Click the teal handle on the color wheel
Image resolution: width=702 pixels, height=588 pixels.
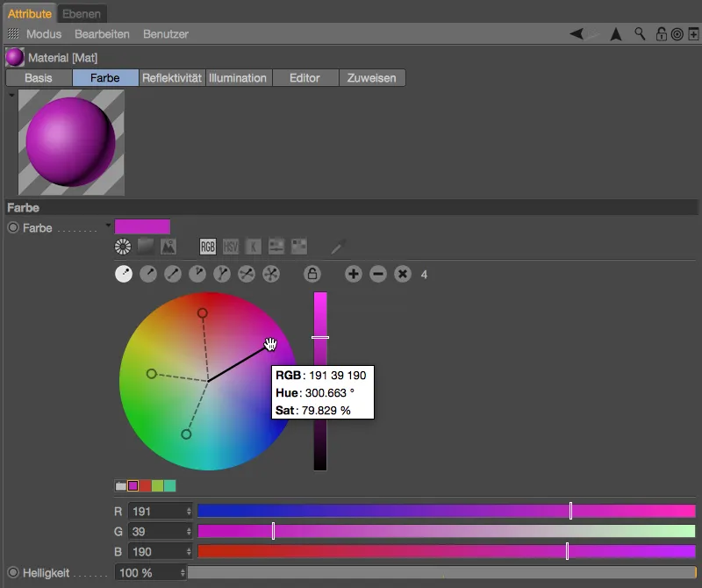point(186,434)
